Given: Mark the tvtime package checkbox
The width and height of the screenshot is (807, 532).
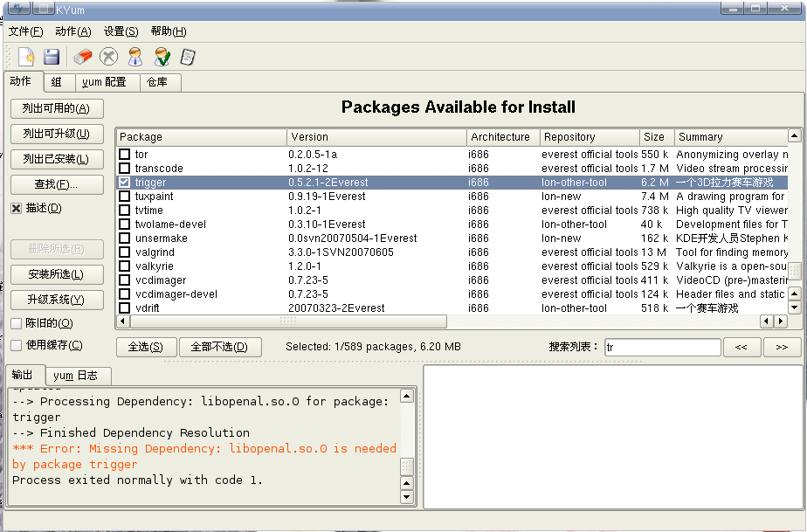Looking at the screenshot, I should 125,210.
